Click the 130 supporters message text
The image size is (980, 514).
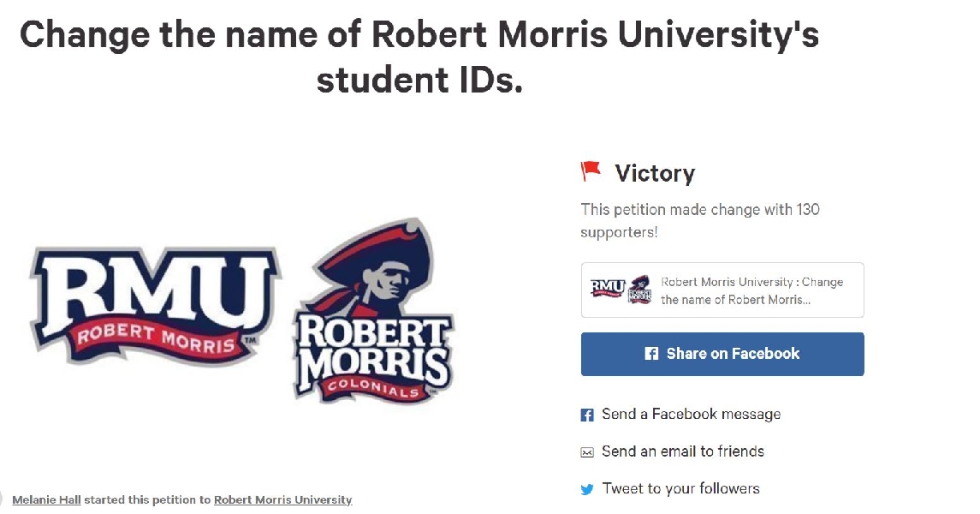700,220
